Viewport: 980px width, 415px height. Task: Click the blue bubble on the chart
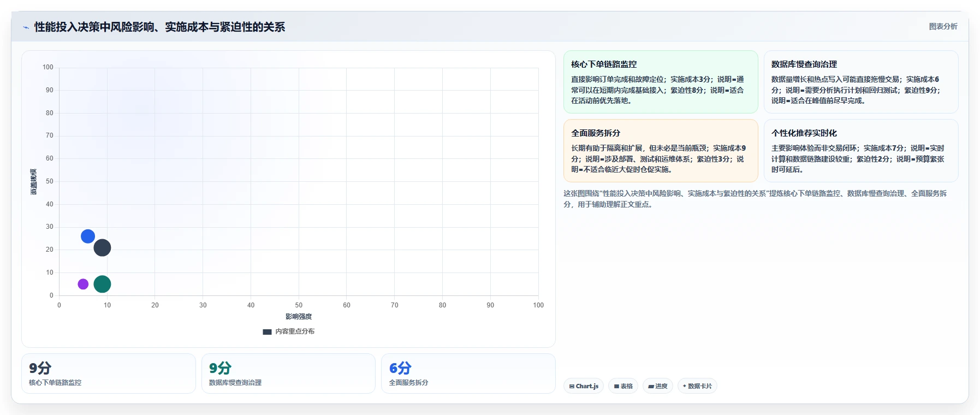click(x=88, y=236)
